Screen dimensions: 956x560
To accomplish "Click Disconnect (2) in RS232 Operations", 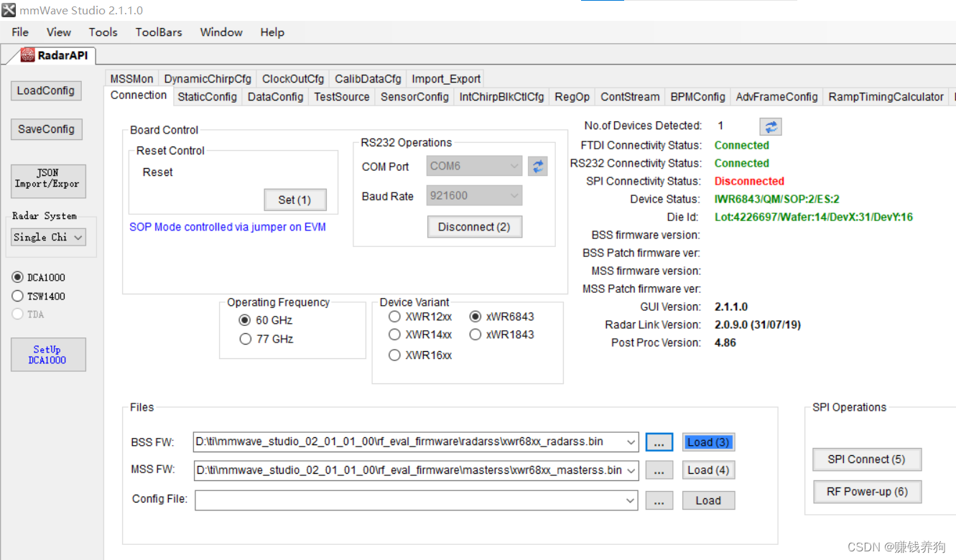I will coord(474,226).
